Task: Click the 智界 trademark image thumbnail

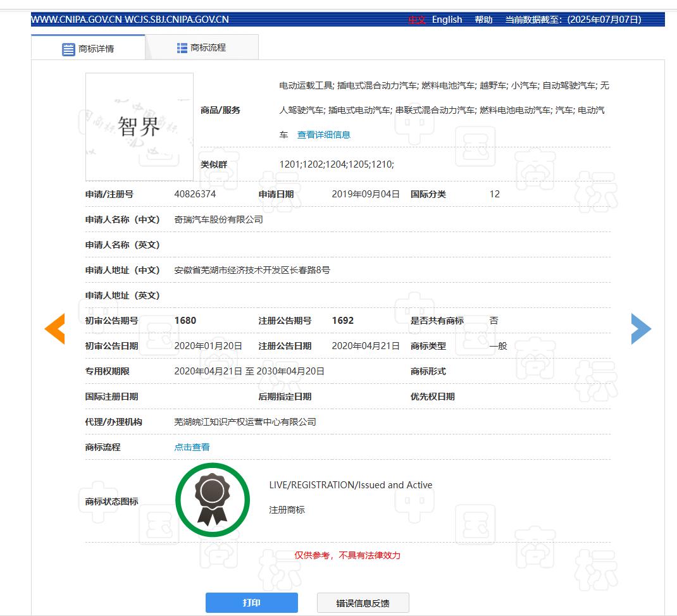Action: pyautogui.click(x=139, y=127)
